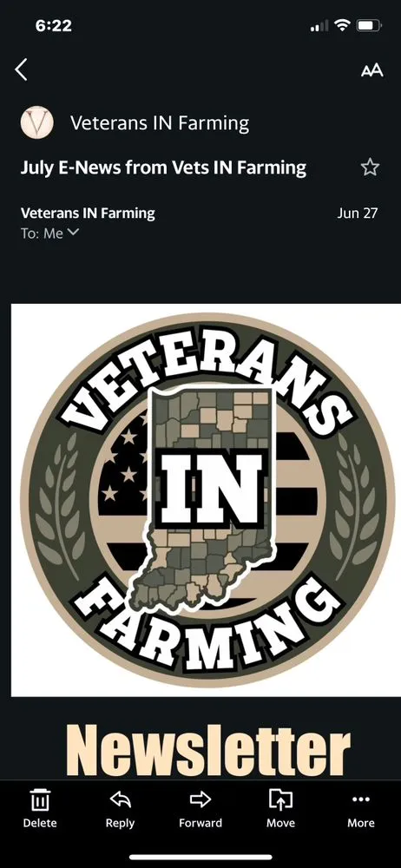This screenshot has width=401, height=868.
Task: Tap the Wi-Fi status icon
Action: (343, 25)
